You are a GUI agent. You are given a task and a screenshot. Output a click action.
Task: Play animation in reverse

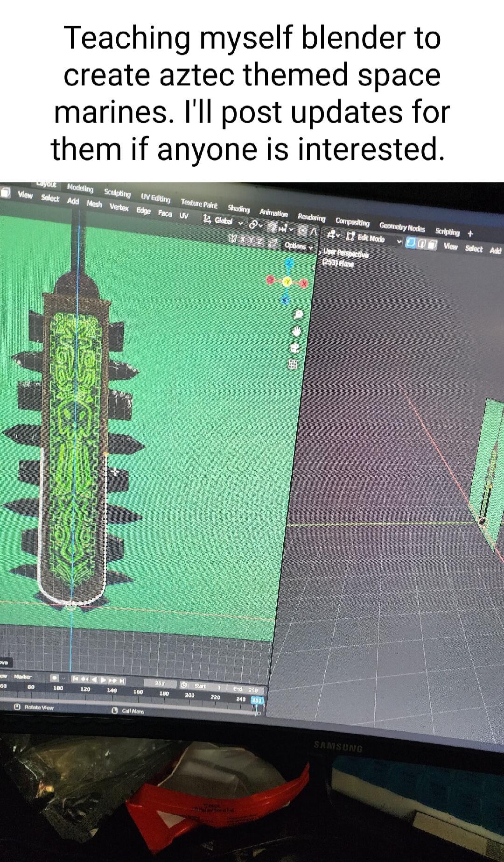click(x=94, y=680)
